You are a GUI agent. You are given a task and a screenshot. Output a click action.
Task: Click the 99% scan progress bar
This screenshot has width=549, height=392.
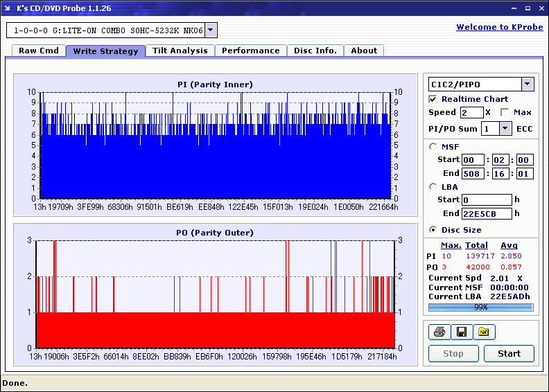(480, 308)
